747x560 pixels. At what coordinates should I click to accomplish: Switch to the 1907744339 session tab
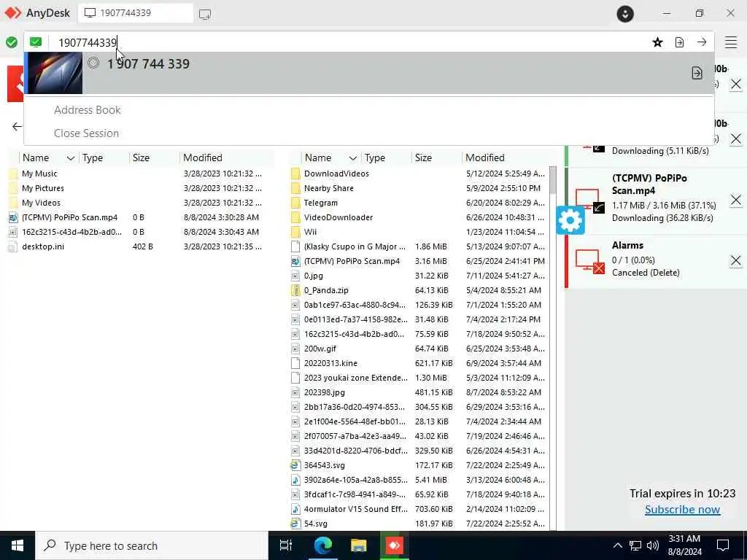136,13
